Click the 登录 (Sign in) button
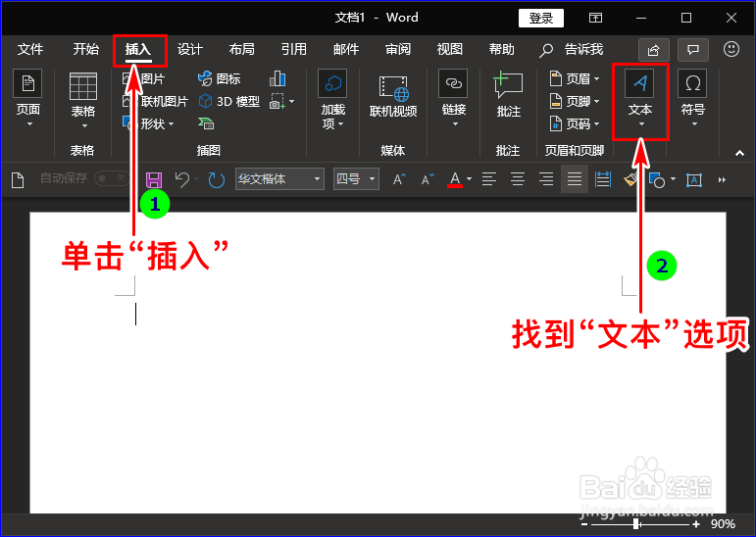Screen dimensions: 756x537 tap(541, 19)
